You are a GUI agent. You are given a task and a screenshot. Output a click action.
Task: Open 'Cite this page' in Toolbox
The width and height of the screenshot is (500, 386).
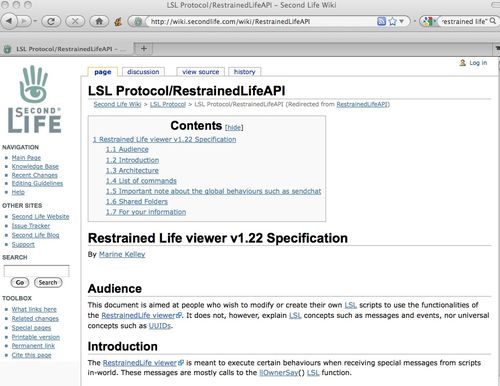[x=31, y=355]
